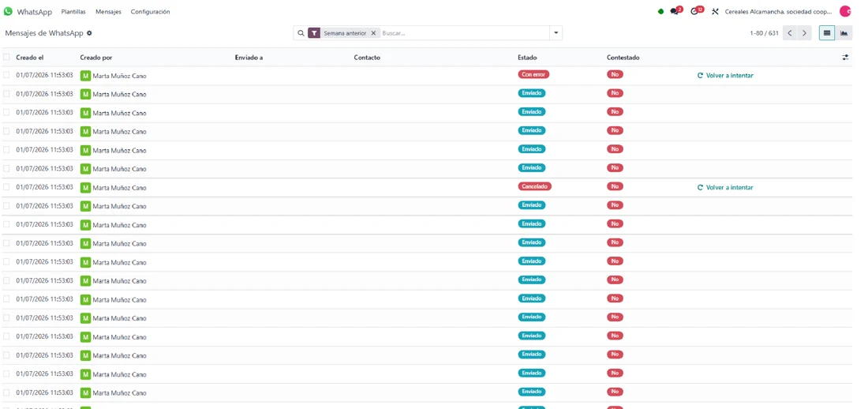868x409 pixels.
Task: Click the debug tools wrench icon
Action: pyautogui.click(x=715, y=11)
